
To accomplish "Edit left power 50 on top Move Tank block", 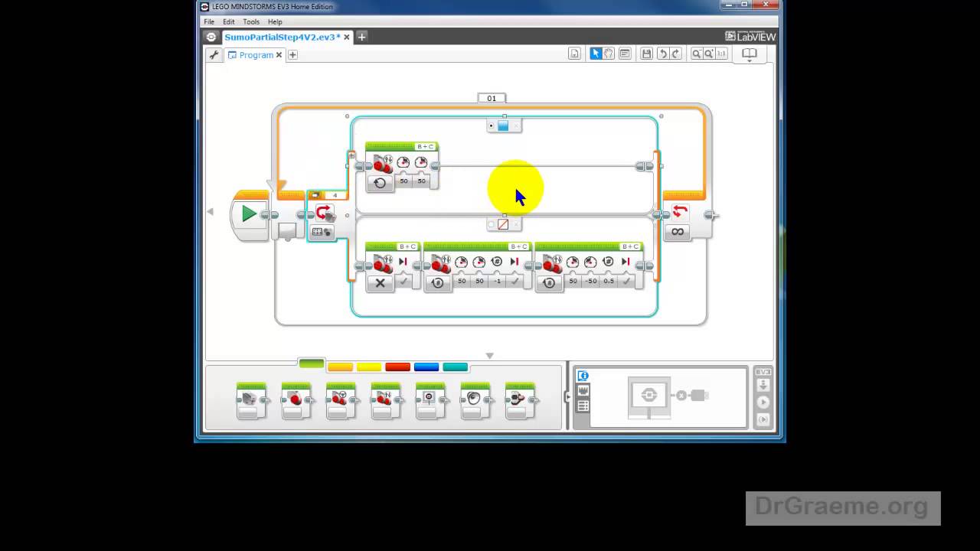I will coord(403,181).
